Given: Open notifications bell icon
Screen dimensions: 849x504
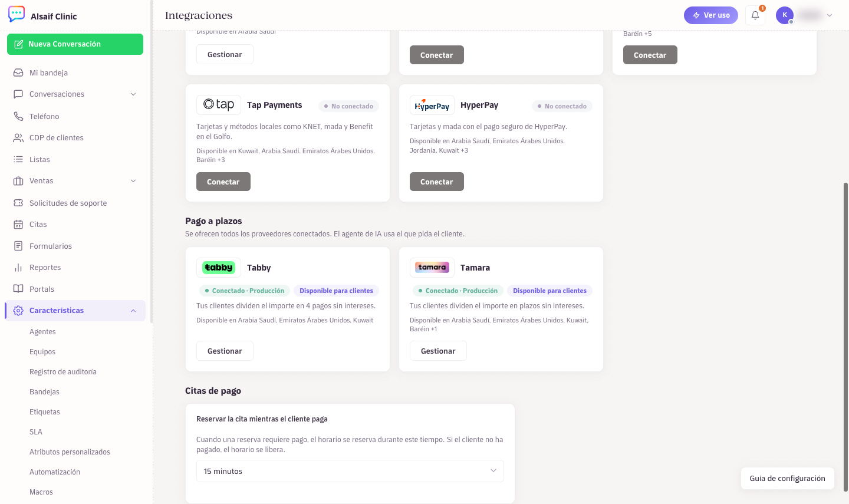Looking at the screenshot, I should (x=755, y=15).
